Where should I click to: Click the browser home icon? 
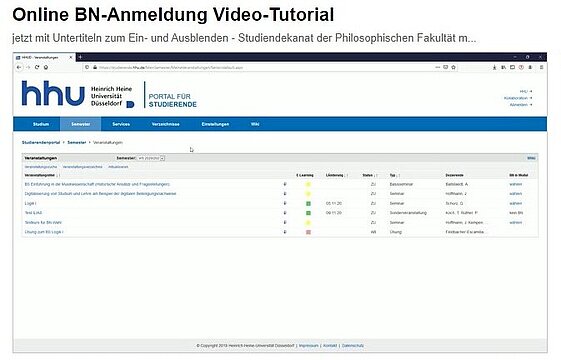tap(46, 67)
